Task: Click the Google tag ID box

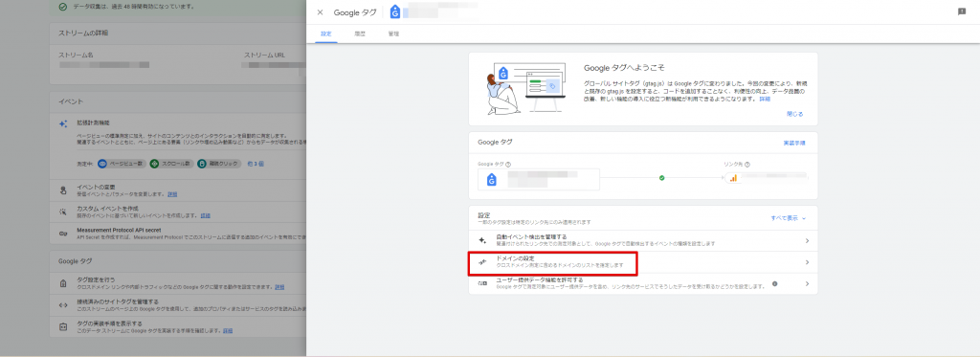Action: point(539,179)
